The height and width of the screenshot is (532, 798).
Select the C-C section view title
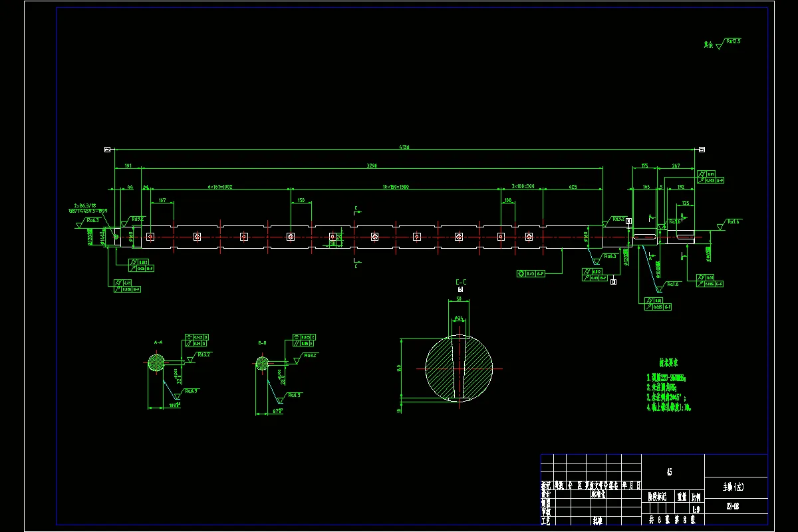(x=460, y=283)
